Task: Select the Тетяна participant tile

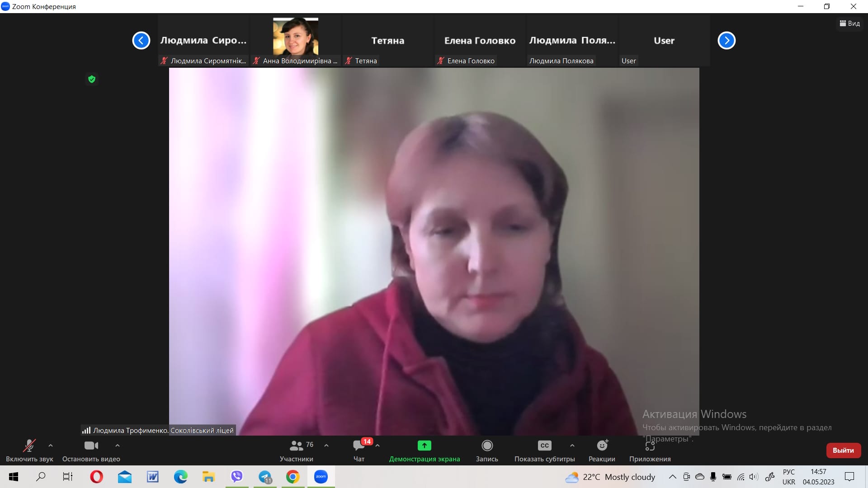Action: pos(388,41)
